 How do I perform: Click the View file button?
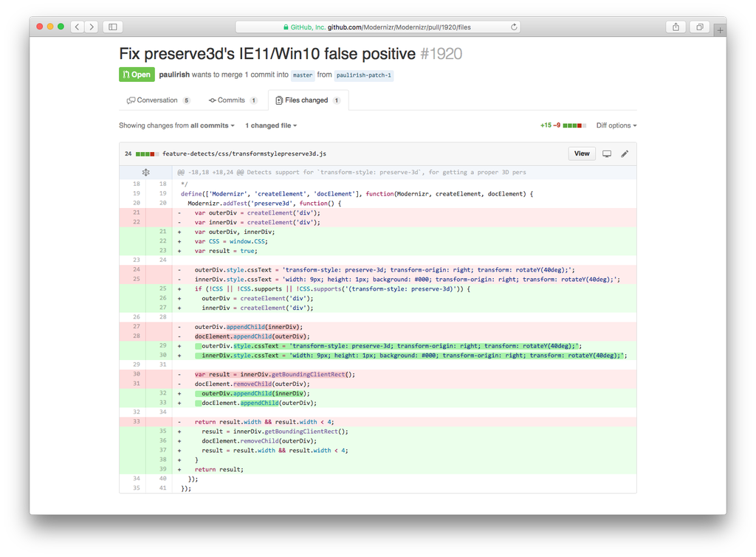(x=582, y=153)
